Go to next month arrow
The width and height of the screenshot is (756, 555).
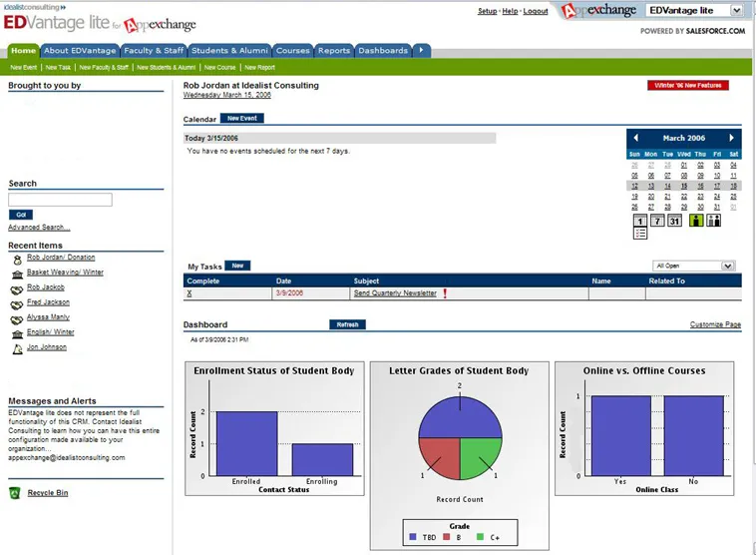coord(731,138)
